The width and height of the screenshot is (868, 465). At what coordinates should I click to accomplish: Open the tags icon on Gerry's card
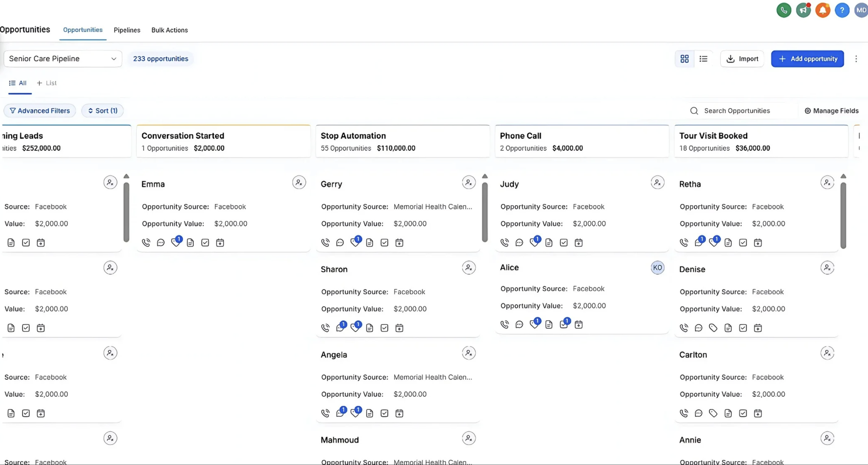point(355,242)
